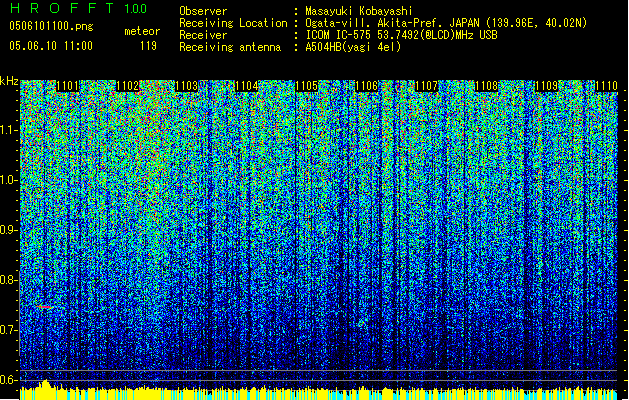
Task: Click the 1.1 kHz axis tick label
Action: 9,130
